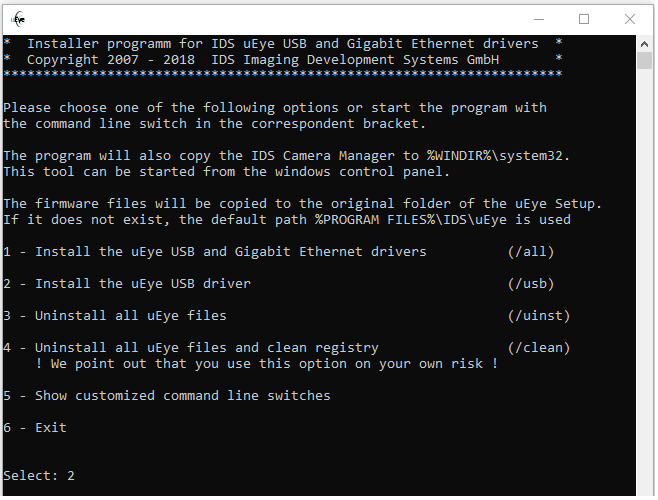The width and height of the screenshot is (658, 500).
Task: Click the vertical scrollbar thumb
Action: (647, 64)
